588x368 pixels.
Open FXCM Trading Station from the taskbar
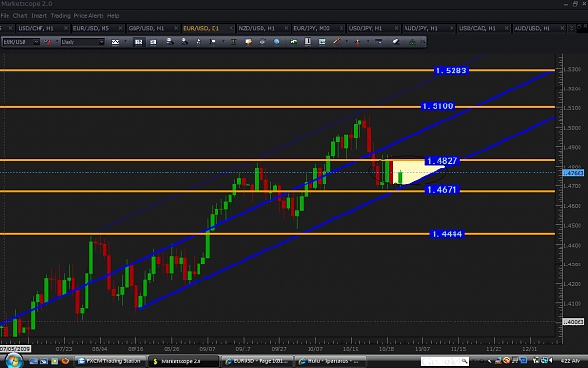109,361
